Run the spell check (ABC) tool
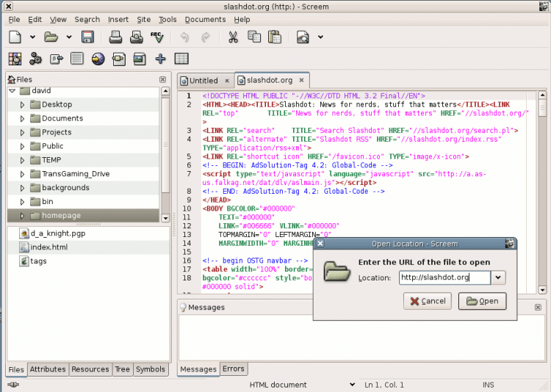Viewport: 551px width, 392px height. [156, 37]
